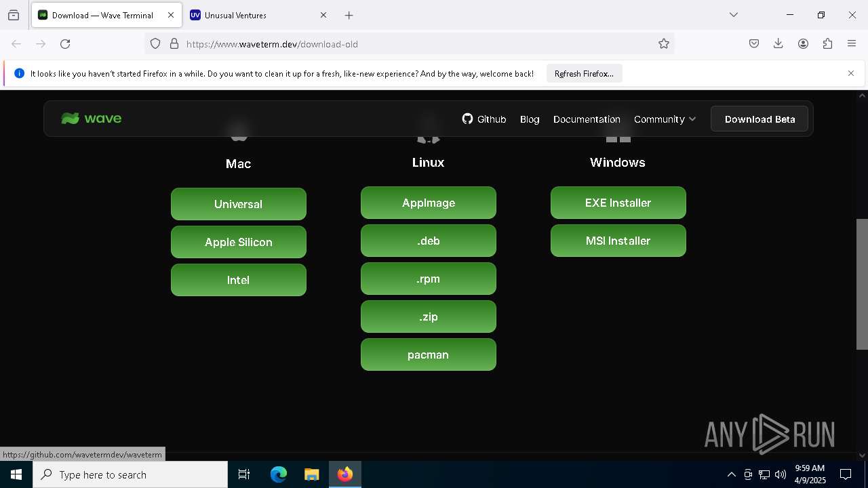Viewport: 868px width, 488px height.
Task: Select the Download — Wave Terminal tab
Action: point(107,15)
